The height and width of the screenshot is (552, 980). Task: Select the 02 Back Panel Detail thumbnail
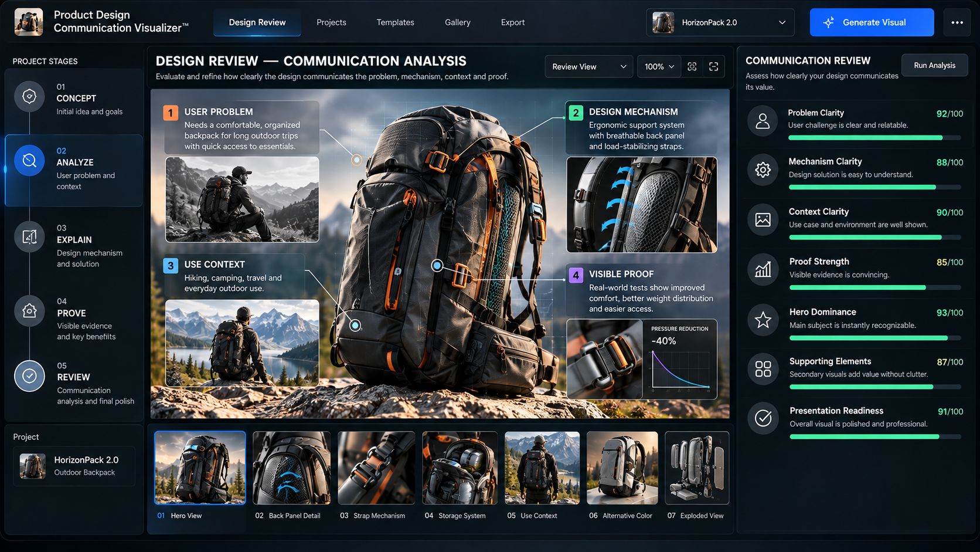pyautogui.click(x=291, y=468)
